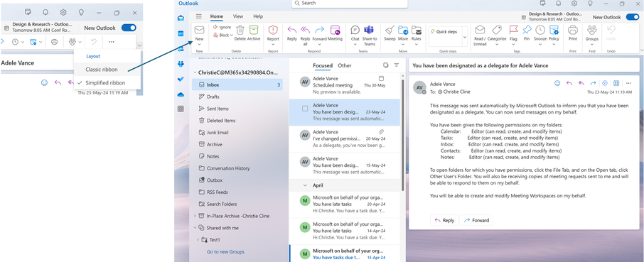The width and height of the screenshot is (644, 262).
Task: Click the ellipsis More options button in the left window
Action: (112, 42)
